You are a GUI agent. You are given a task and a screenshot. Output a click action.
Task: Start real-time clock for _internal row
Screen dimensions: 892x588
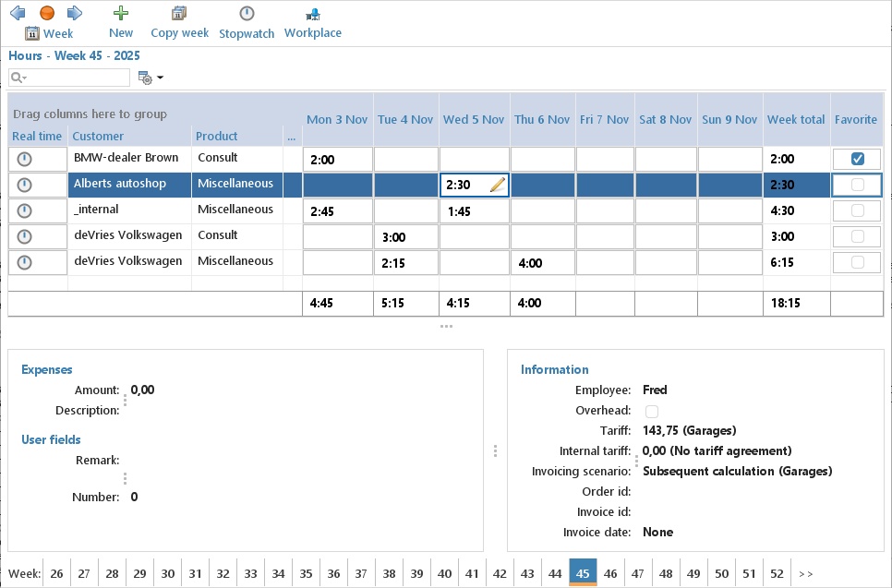click(24, 211)
